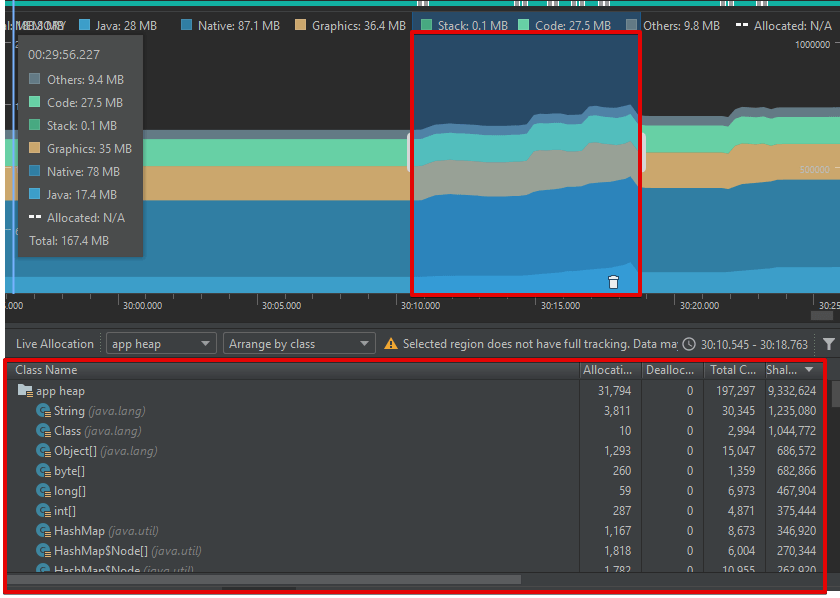Select the app heap folder icon in tree
Screen dimensions: 840x598
[25, 391]
